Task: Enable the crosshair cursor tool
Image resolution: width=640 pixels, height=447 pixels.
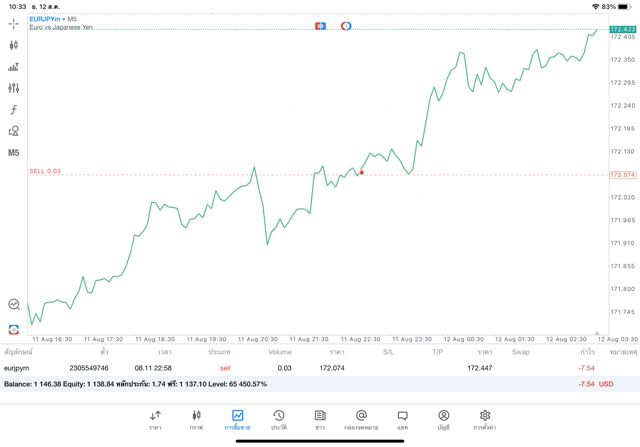Action: [14, 23]
